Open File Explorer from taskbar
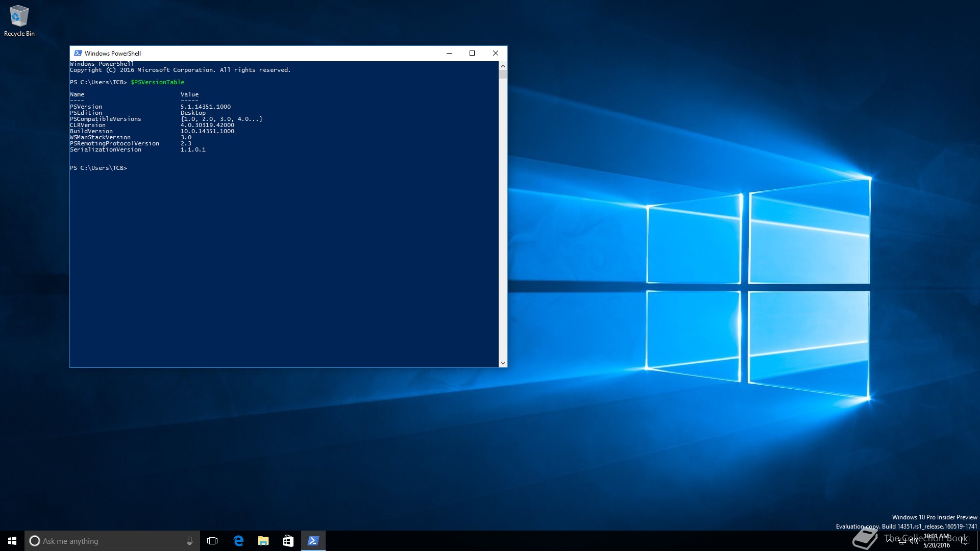Viewport: 980px width, 551px height. (x=263, y=541)
